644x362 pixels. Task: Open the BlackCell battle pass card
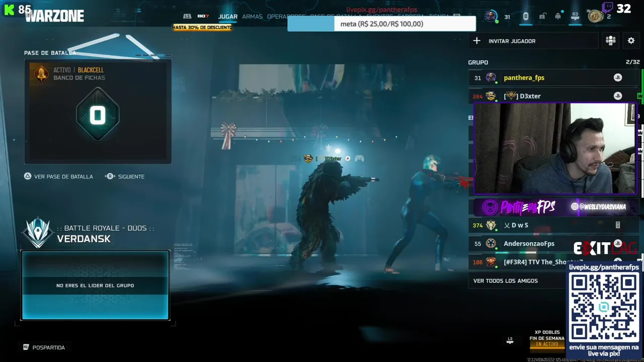tap(98, 111)
